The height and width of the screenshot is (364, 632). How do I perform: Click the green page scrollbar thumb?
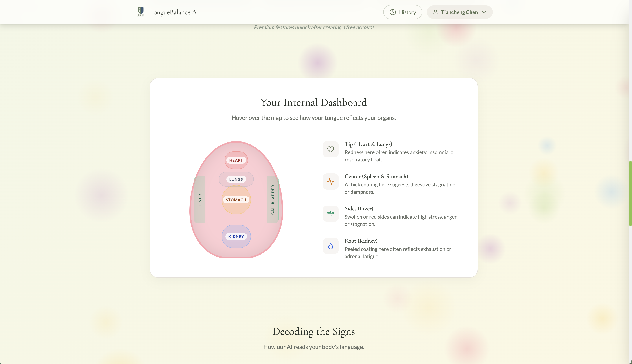(x=630, y=194)
